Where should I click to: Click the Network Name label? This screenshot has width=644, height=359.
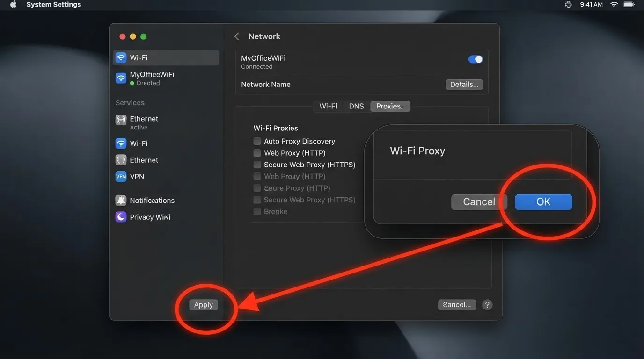(x=266, y=85)
